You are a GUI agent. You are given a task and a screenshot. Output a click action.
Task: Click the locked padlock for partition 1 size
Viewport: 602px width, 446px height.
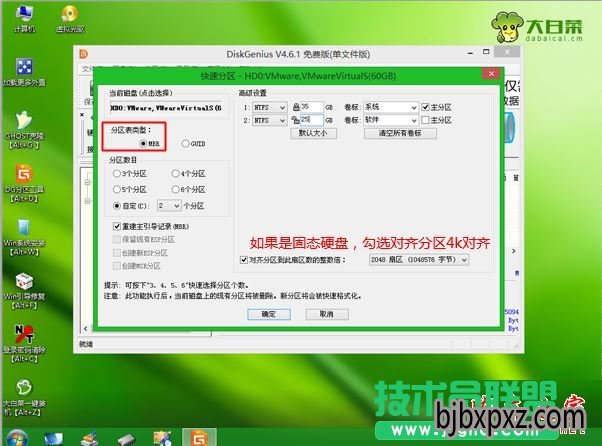coord(296,107)
